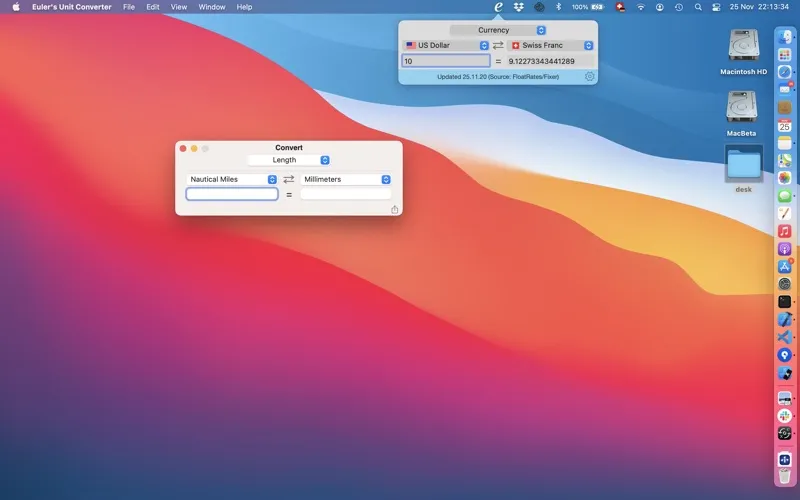Open the Wi-Fi status menu

(641, 7)
